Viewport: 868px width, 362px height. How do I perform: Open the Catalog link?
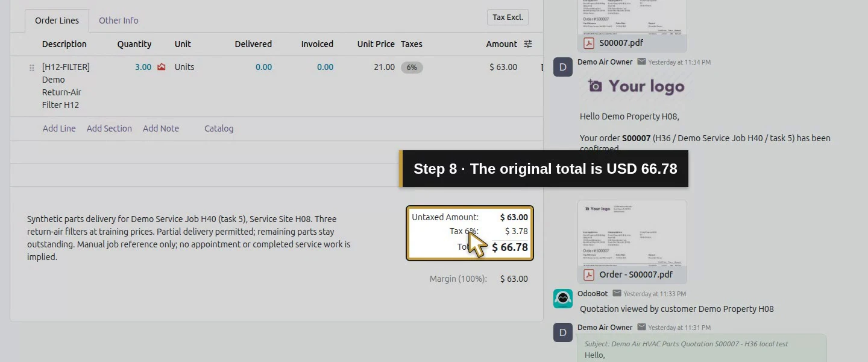pos(219,129)
